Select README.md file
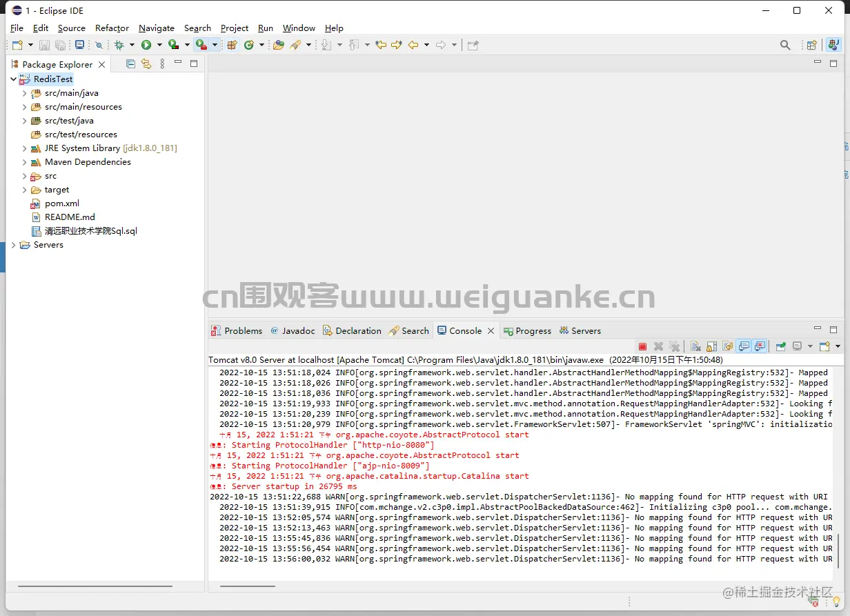Image resolution: width=850 pixels, height=616 pixels. (x=70, y=217)
